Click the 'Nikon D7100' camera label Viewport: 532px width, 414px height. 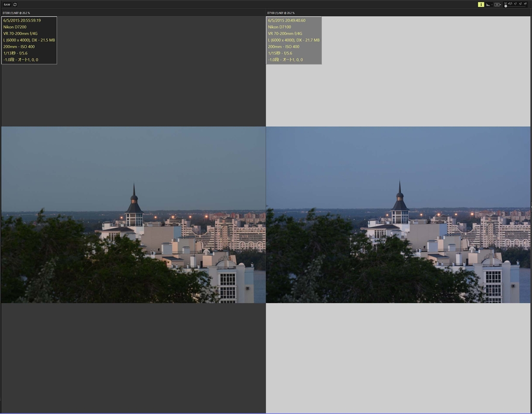[280, 27]
